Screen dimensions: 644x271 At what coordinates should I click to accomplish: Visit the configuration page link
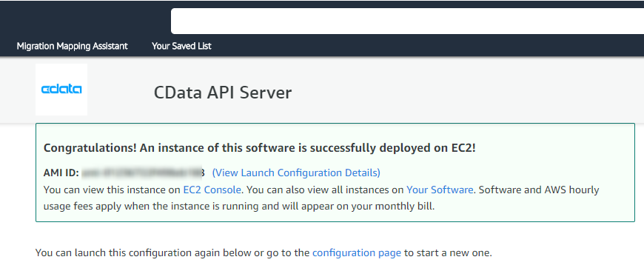(357, 253)
